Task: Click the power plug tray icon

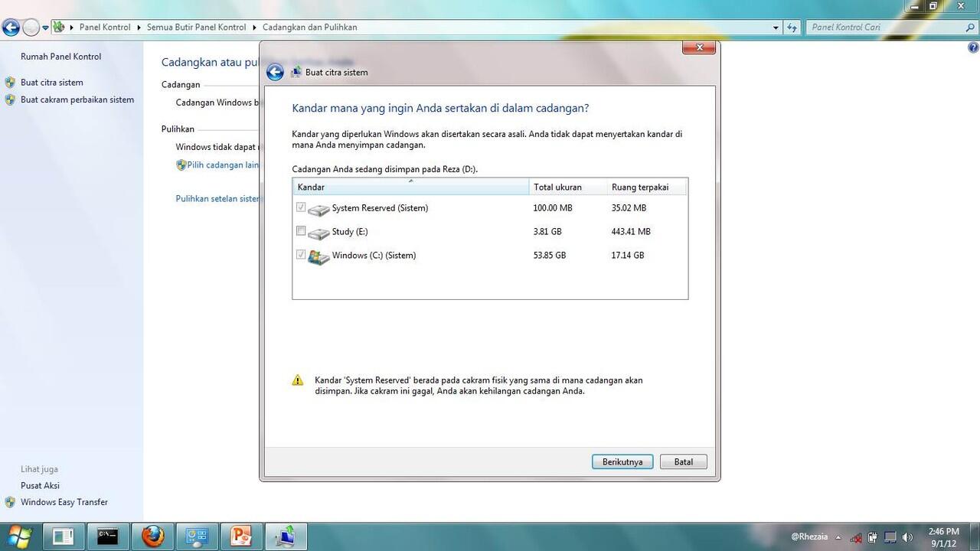Action: click(x=874, y=537)
